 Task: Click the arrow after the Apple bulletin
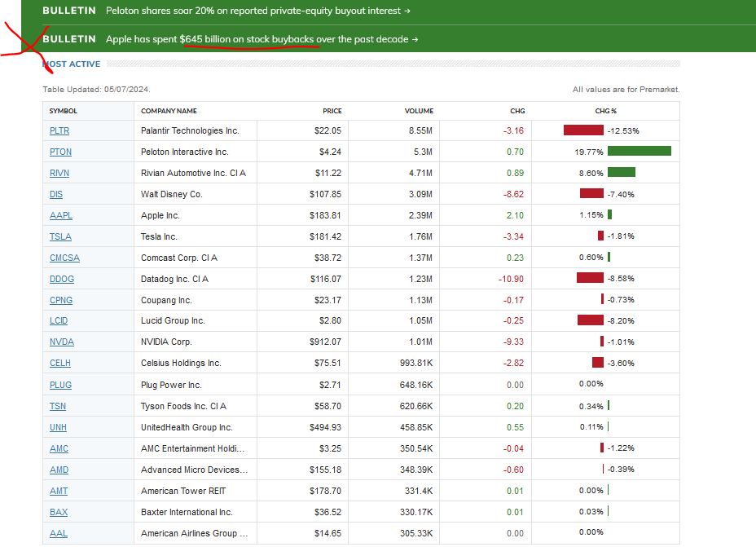pos(415,40)
